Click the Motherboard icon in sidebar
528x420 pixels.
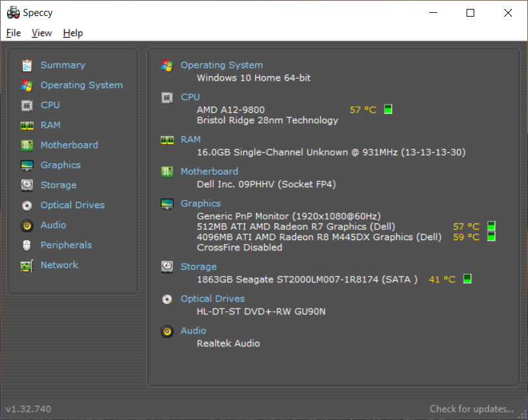click(27, 145)
